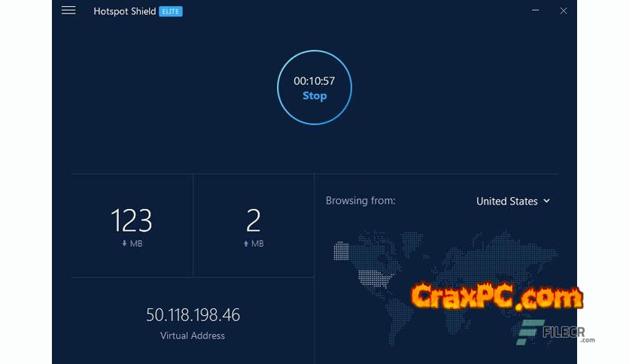Click the upload arrow icon by MB

pyautogui.click(x=246, y=244)
